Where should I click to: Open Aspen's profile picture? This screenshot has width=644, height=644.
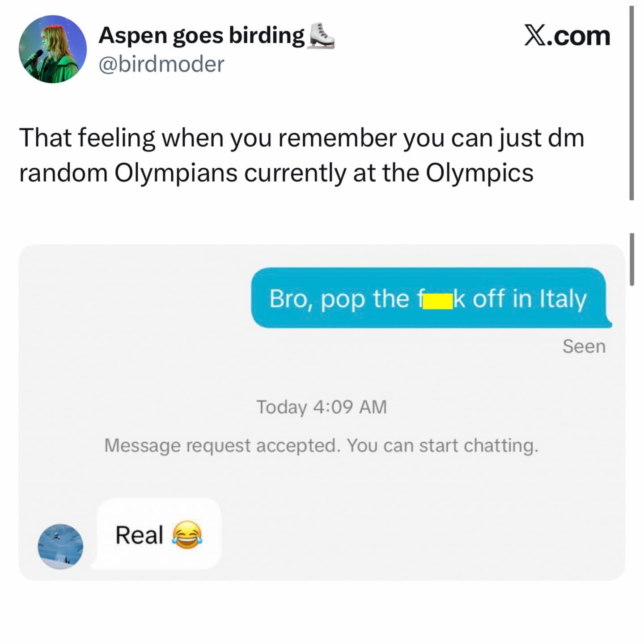click(x=53, y=49)
